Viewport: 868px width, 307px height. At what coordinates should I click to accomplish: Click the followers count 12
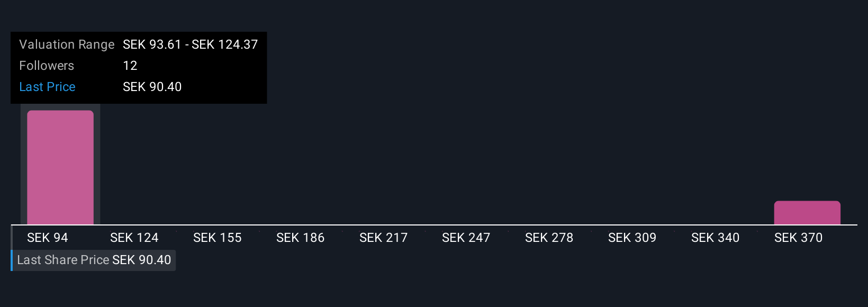click(x=130, y=66)
